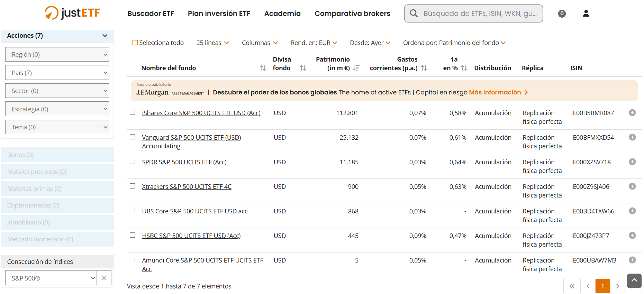Open SPDR S&P 500 UCITS ETF link

pos(184,162)
